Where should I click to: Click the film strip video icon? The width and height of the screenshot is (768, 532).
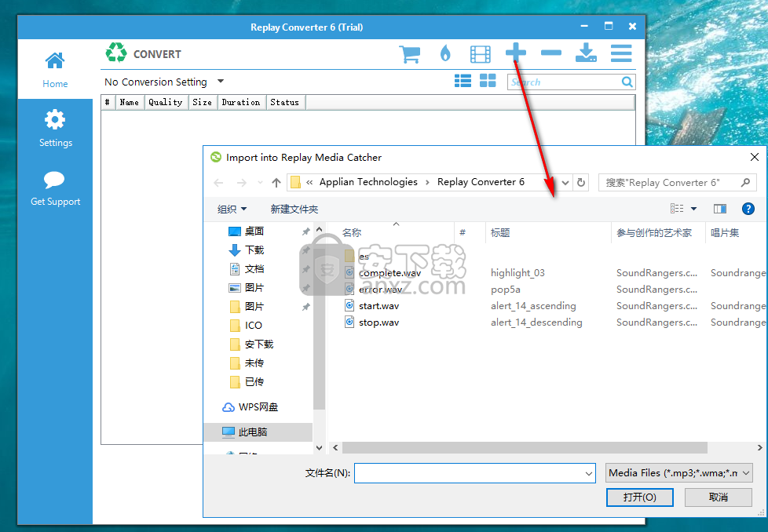480,54
